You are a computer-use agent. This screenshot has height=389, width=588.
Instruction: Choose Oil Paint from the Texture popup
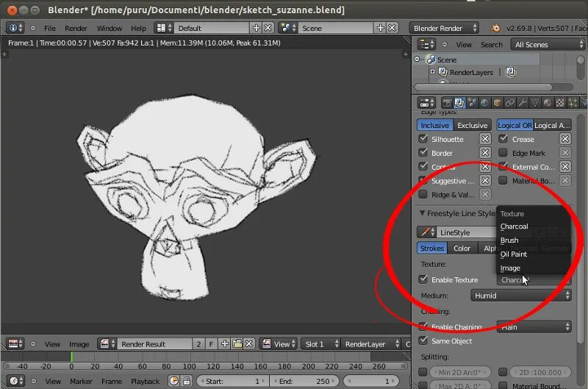coord(513,254)
